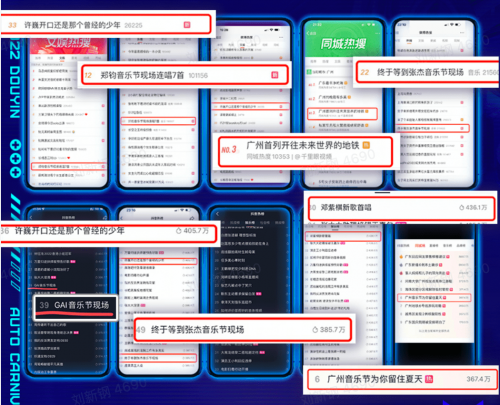Open 郑钧音乐节现场连唱7首 ranked 12

click(x=184, y=75)
